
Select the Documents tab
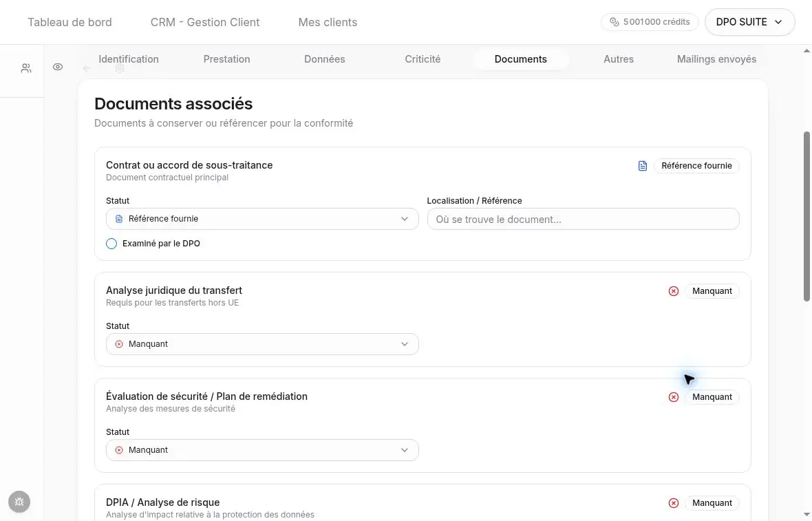tap(520, 59)
